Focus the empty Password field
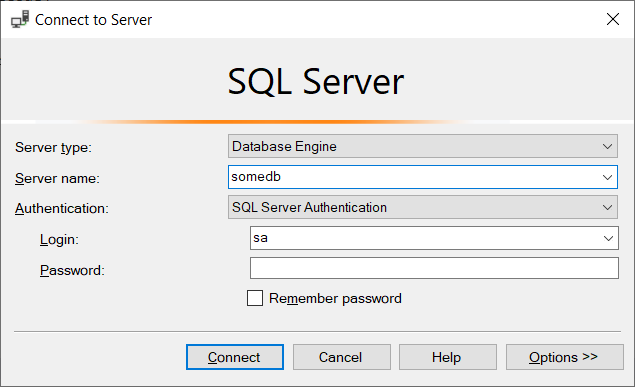This screenshot has width=635, height=387. 434,268
